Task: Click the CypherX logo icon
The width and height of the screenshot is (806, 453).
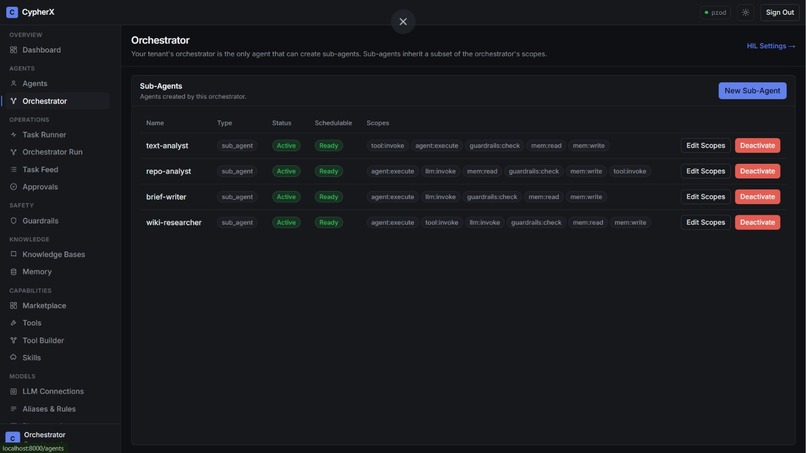Action: [12, 12]
